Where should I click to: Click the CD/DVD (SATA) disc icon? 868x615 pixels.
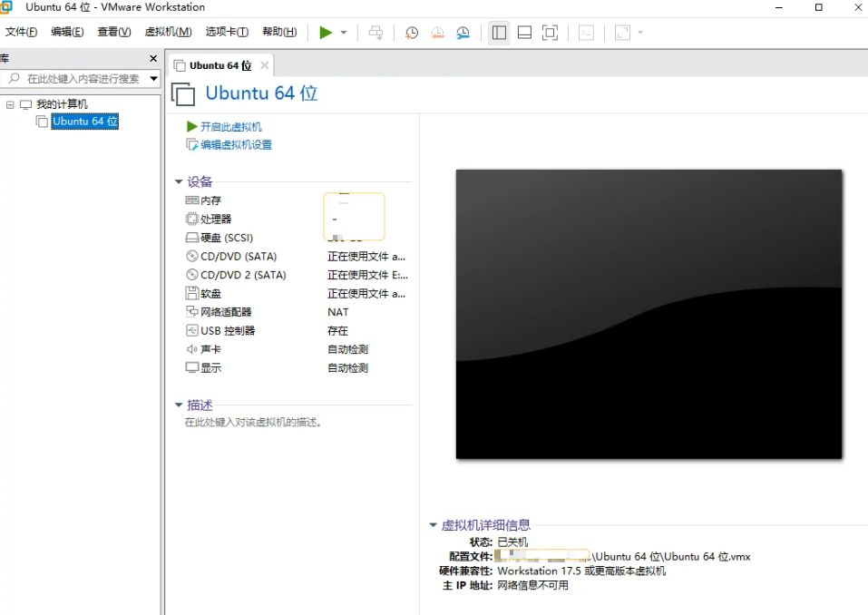[192, 257]
